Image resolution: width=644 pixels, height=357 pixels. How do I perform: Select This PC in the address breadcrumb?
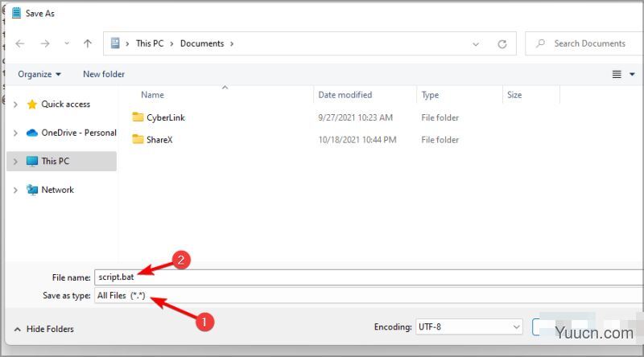(150, 43)
